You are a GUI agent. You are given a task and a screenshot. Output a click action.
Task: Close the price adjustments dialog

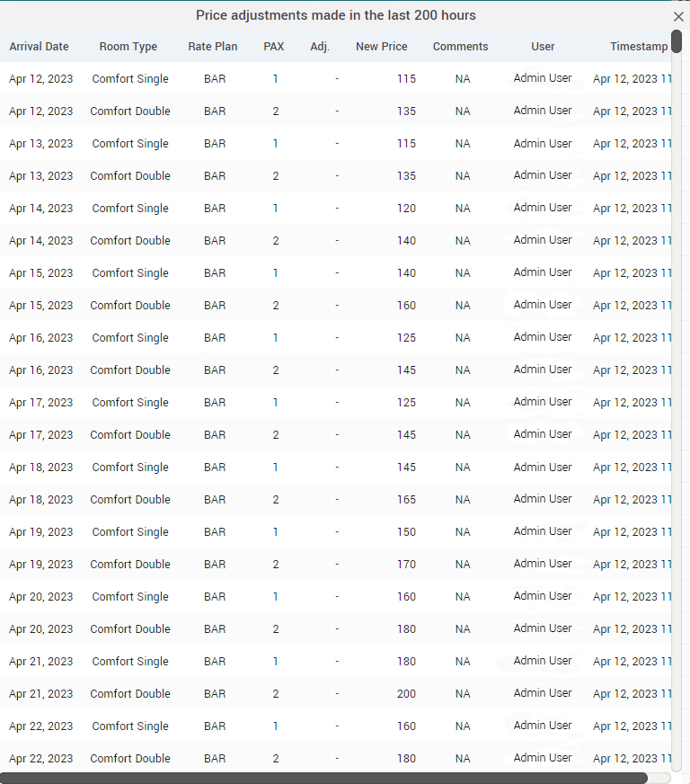coord(678,17)
